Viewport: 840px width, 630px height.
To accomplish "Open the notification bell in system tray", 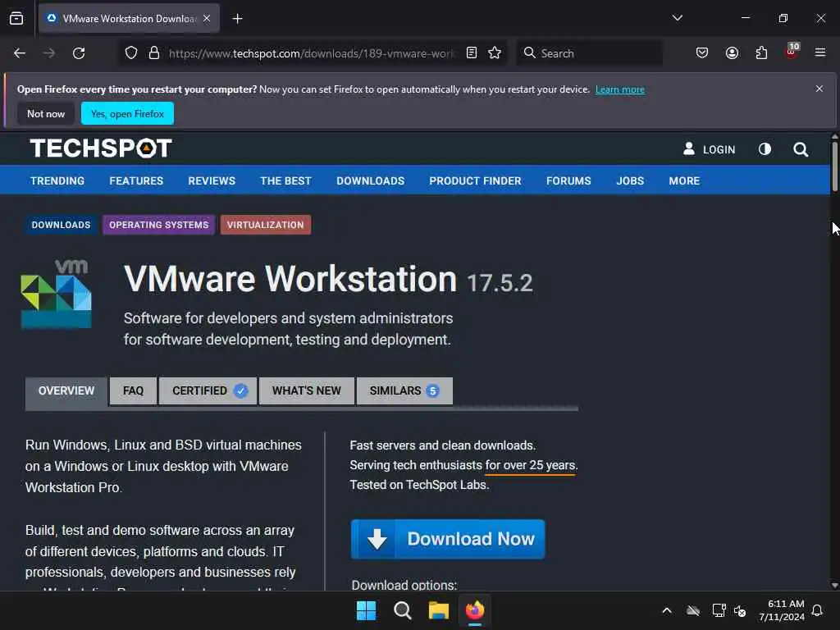I will [x=817, y=610].
